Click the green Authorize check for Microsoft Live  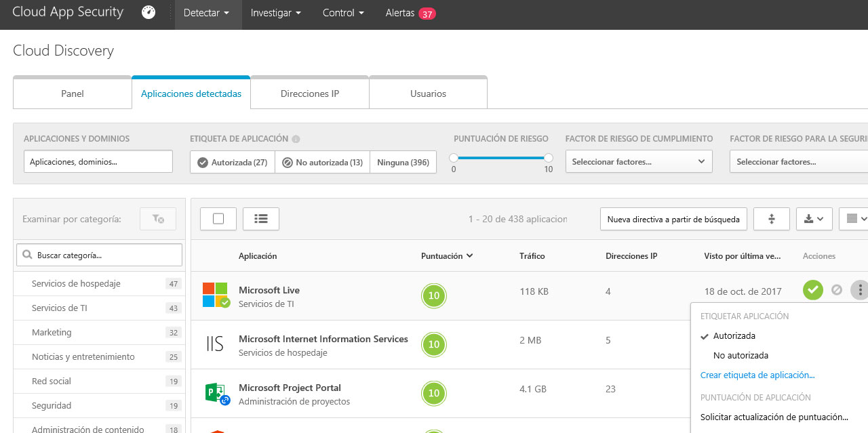click(813, 290)
